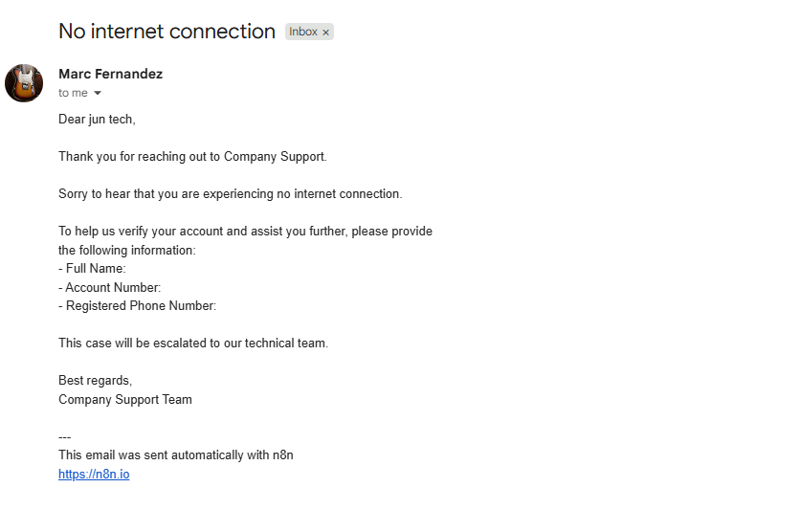Screen dimensions: 800x532
Task: Click the "Thank you for reaching out" sentence
Action: 192,157
